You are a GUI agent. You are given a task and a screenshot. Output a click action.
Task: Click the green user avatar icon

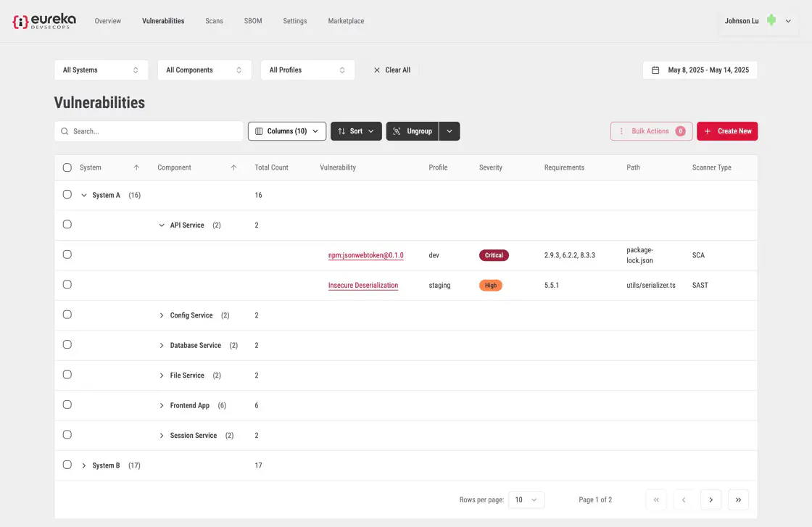[771, 21]
